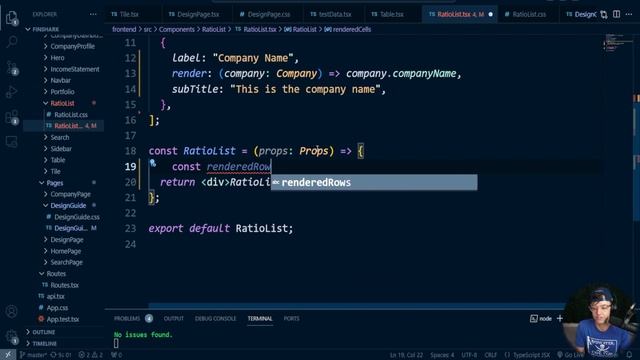This screenshot has height=360, width=640.
Task: Click the lightbulb code action on line 19
Action: 153,163
